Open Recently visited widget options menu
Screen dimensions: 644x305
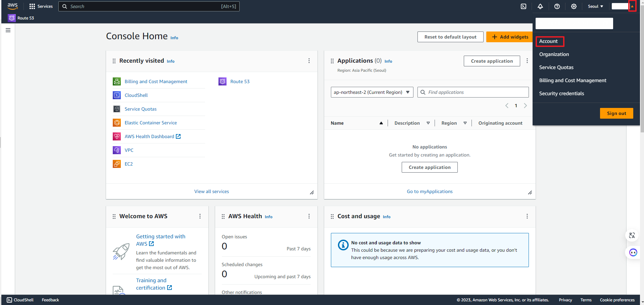pos(309,61)
